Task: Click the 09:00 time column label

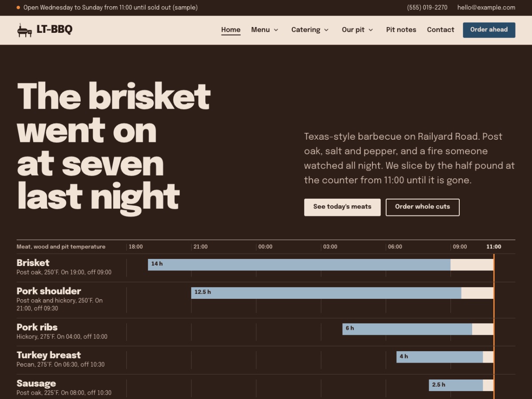Action: (460, 246)
